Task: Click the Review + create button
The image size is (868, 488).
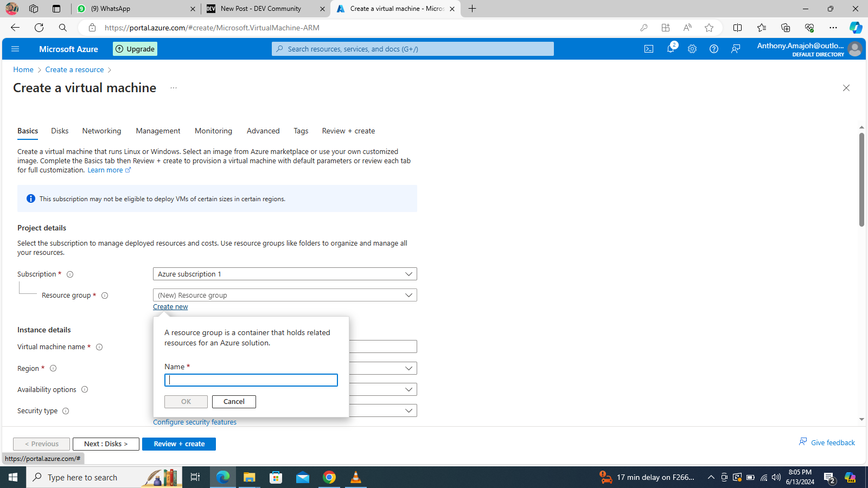Action: pyautogui.click(x=179, y=444)
